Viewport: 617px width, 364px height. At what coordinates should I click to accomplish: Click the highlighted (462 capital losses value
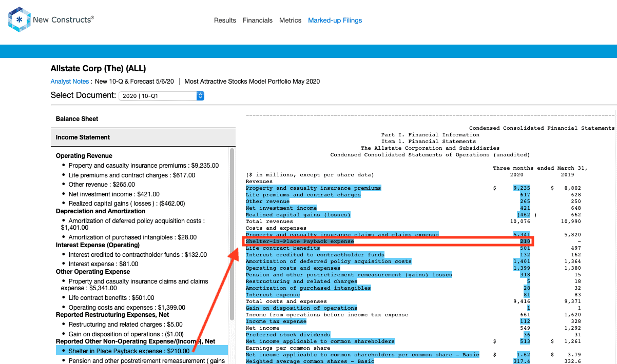(524, 215)
